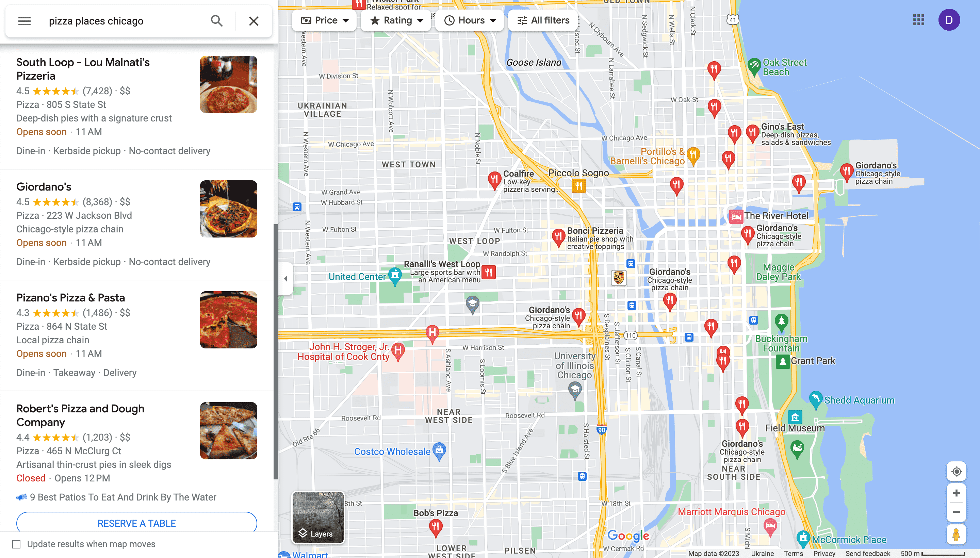Click the Google apps grid icon
This screenshot has height=558, width=980.
pyautogui.click(x=919, y=19)
